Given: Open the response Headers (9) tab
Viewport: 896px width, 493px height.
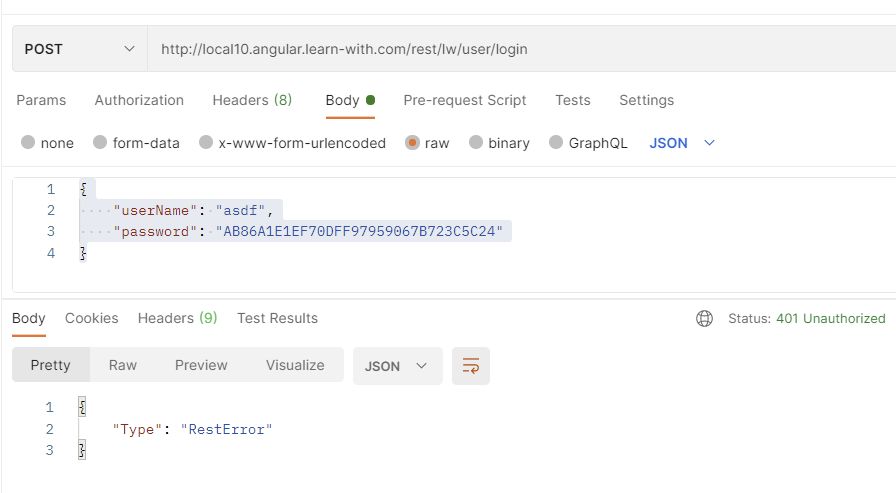Looking at the screenshot, I should point(177,318).
